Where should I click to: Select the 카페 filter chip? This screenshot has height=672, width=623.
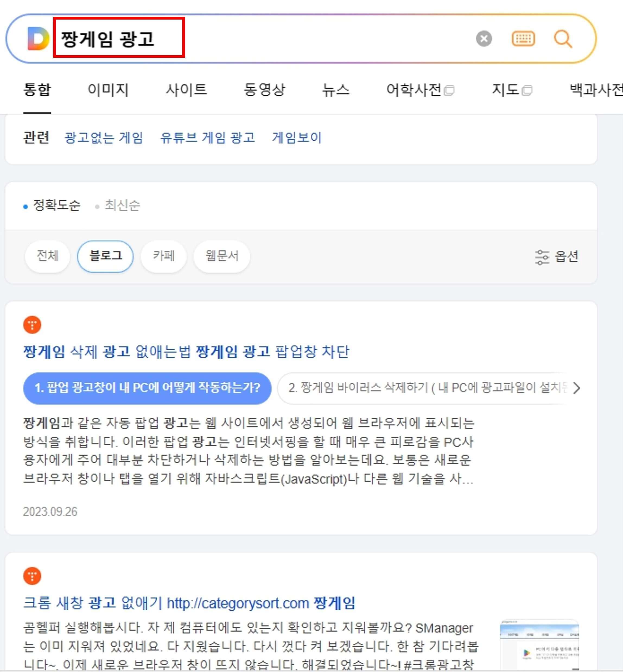164,256
